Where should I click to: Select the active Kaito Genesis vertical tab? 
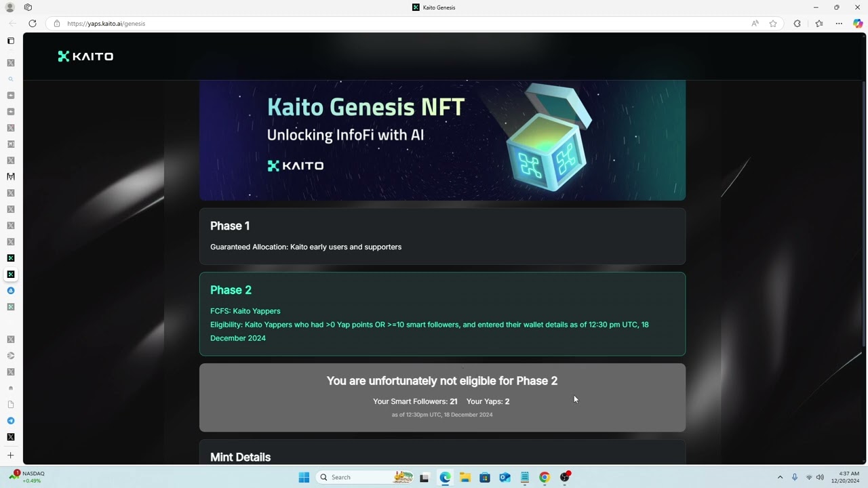click(x=10, y=274)
